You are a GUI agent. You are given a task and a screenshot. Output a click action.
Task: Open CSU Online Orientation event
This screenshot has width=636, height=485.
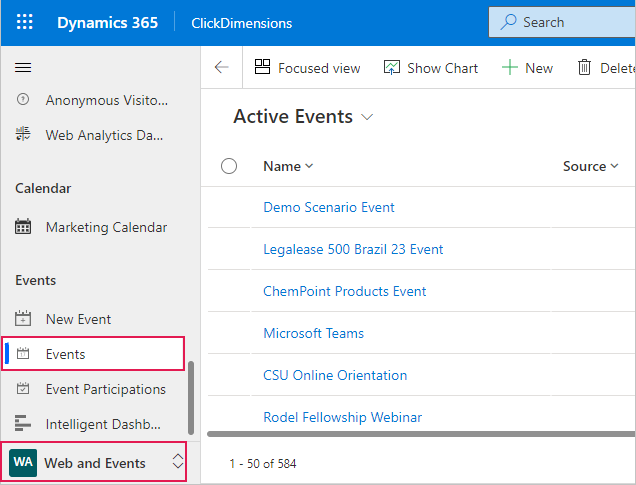[335, 375]
